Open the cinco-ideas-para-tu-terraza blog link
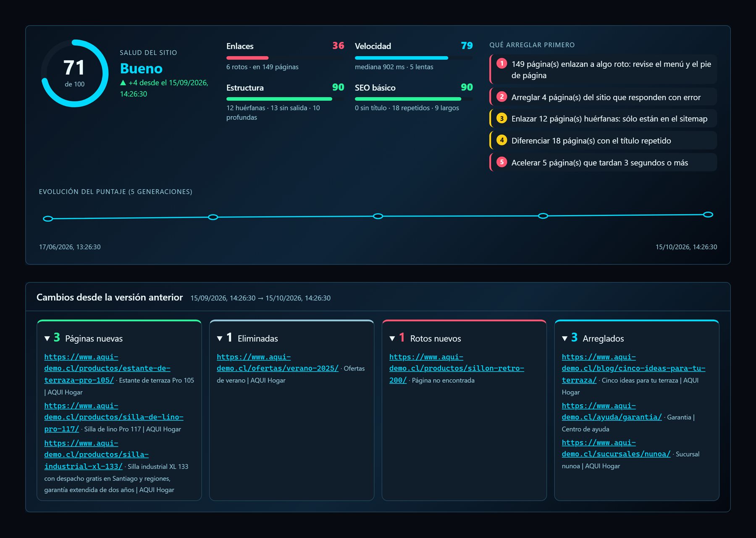 pos(633,368)
